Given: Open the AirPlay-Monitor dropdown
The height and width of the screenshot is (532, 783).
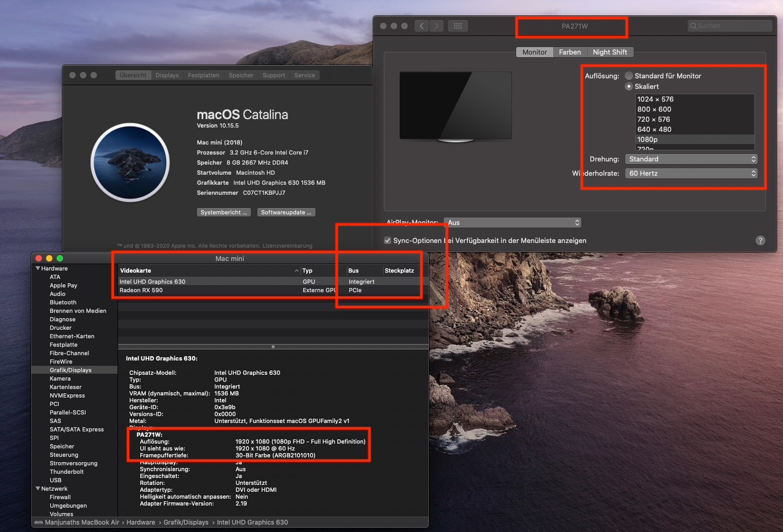Looking at the screenshot, I should coord(512,222).
